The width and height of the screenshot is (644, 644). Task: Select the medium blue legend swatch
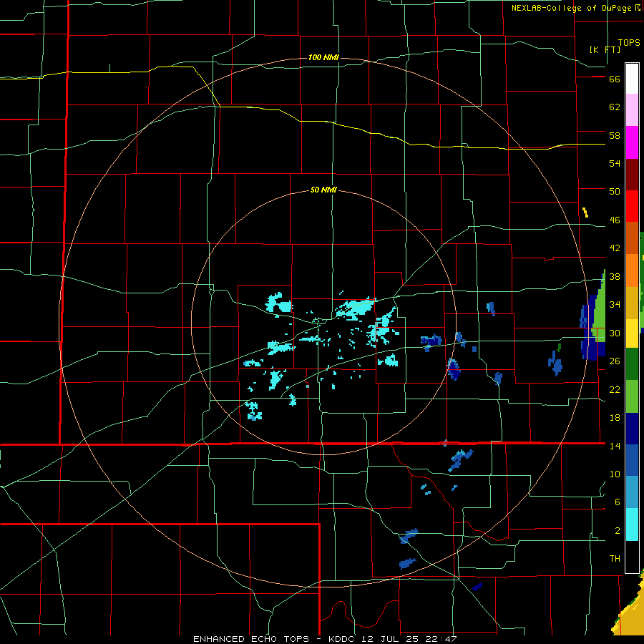[632, 461]
